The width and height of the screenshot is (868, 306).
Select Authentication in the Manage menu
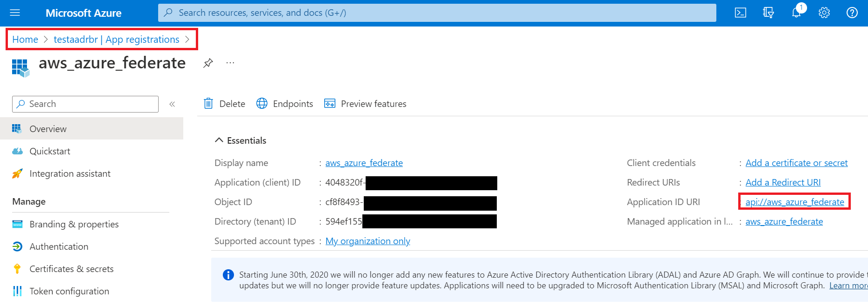(59, 246)
